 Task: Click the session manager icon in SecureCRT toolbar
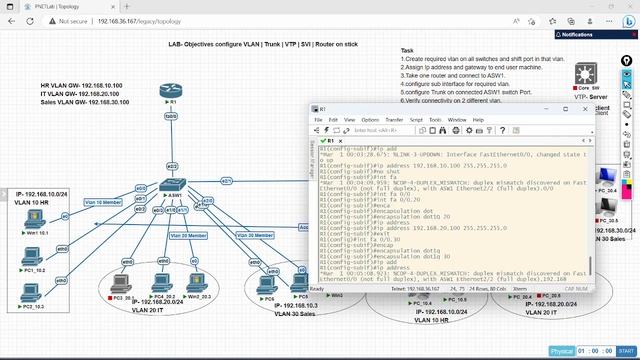(x=317, y=130)
